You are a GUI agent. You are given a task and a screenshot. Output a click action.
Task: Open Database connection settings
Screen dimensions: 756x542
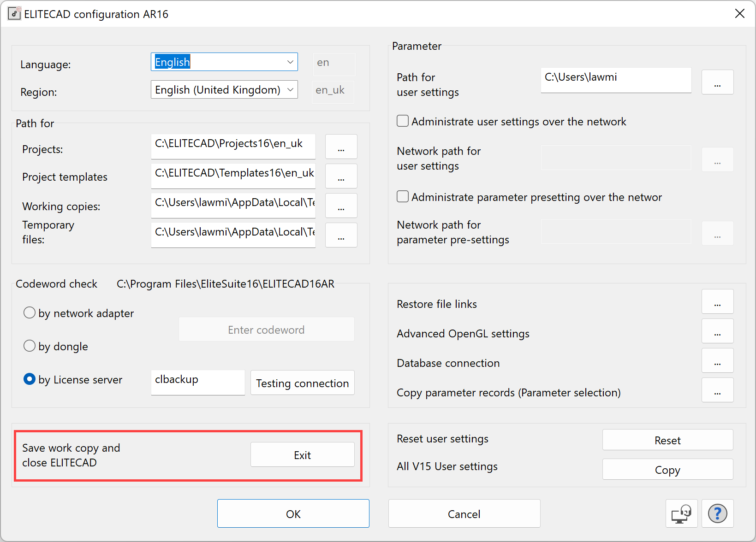(717, 360)
